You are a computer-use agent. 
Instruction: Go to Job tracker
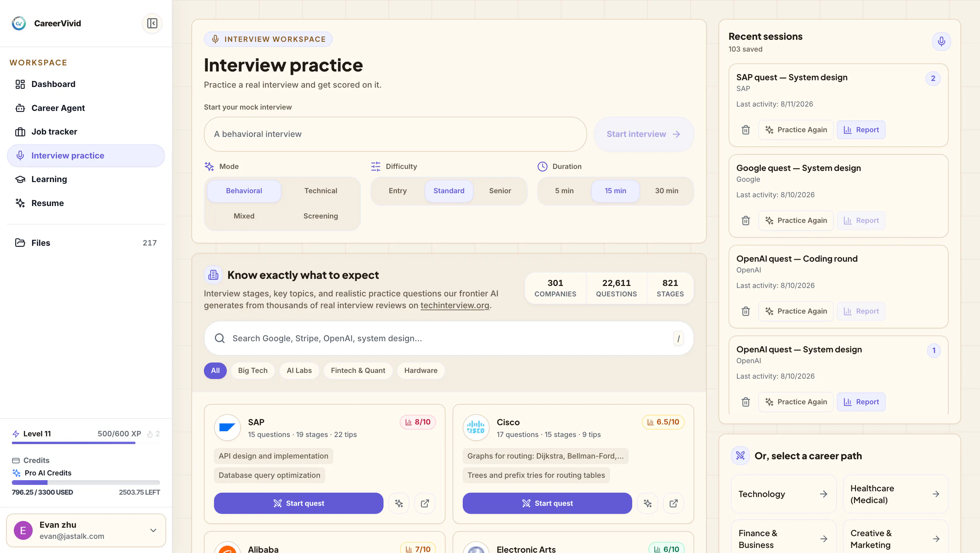pos(86,132)
